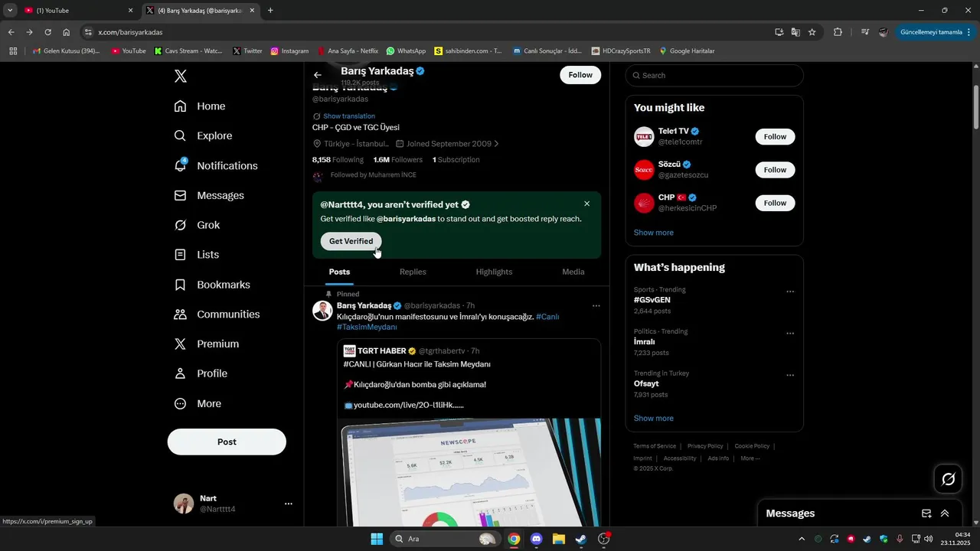980x551 pixels.
Task: Show more trending topics
Action: (654, 419)
